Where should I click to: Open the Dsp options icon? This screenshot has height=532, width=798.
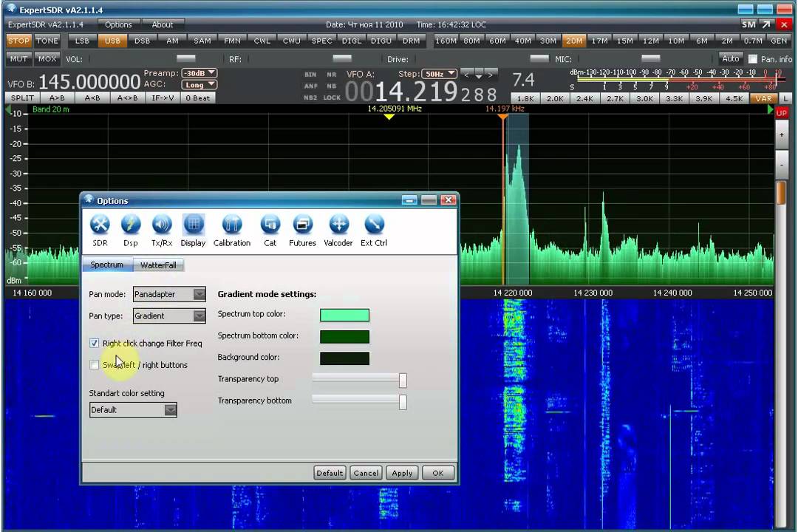[131, 230]
